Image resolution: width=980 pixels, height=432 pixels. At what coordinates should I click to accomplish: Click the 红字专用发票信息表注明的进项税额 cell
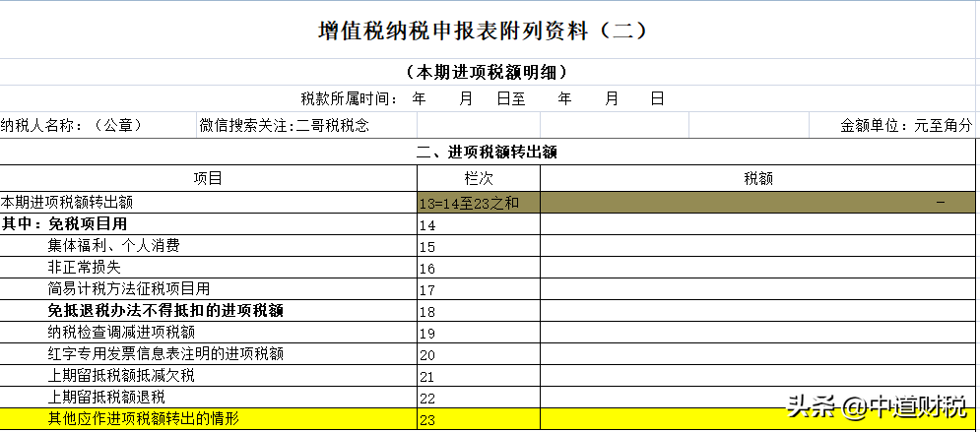165,354
